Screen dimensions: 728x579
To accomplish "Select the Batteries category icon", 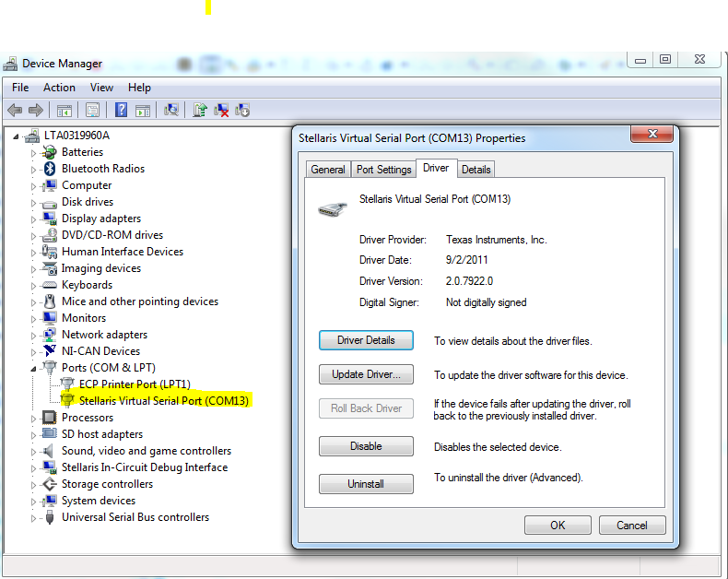I will pos(49,152).
